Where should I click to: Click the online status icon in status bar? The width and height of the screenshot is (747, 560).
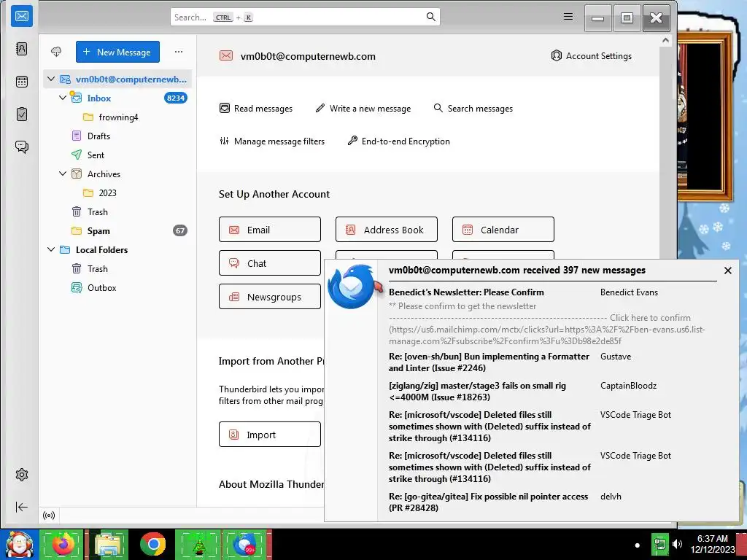[49, 516]
